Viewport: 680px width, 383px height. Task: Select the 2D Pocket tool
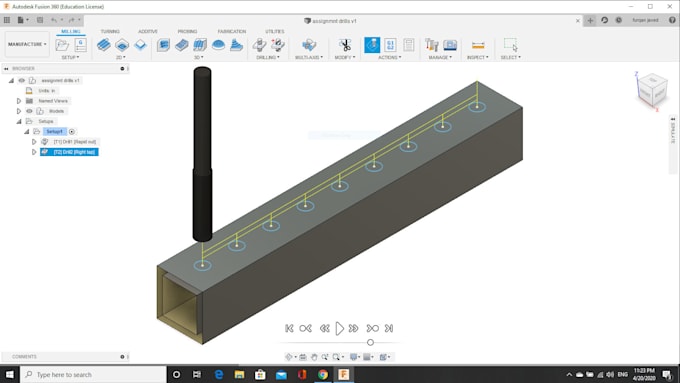click(x=122, y=45)
